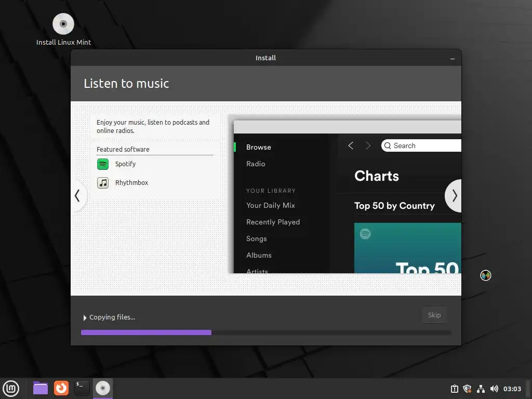532x399 pixels.
Task: Minimize the Install window
Action: [x=453, y=59]
